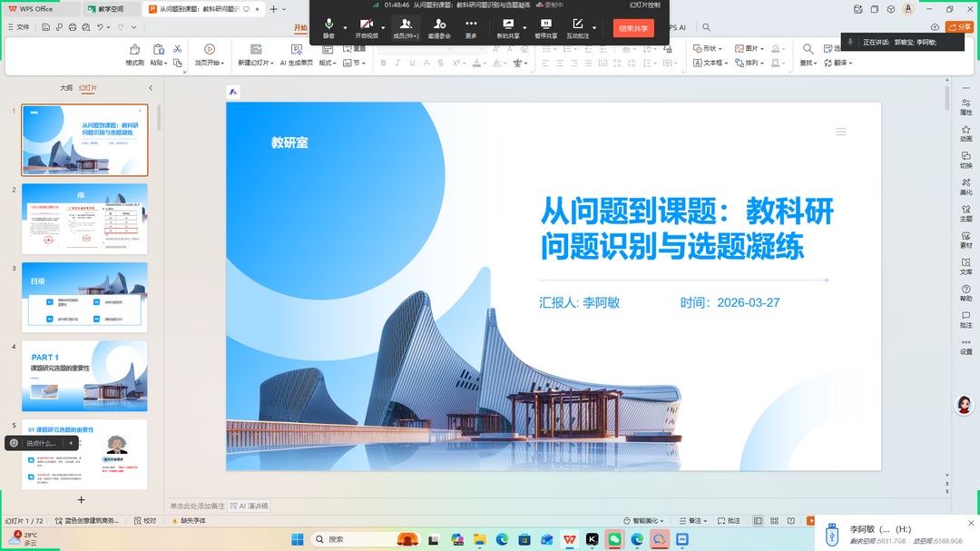The image size is (980, 551).
Task: Open 属性 panel in right sidebar
Action: click(x=965, y=106)
